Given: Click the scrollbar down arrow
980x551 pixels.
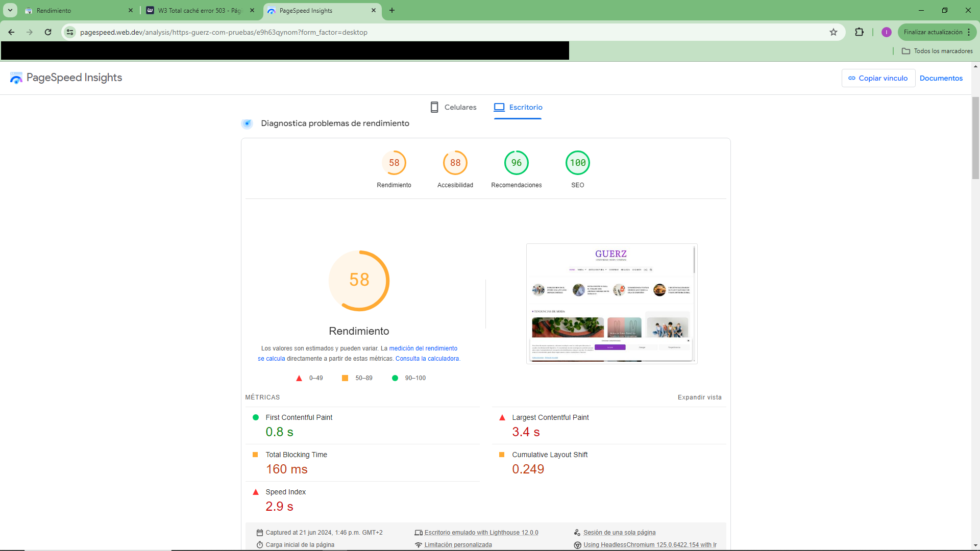Looking at the screenshot, I should 975,545.
